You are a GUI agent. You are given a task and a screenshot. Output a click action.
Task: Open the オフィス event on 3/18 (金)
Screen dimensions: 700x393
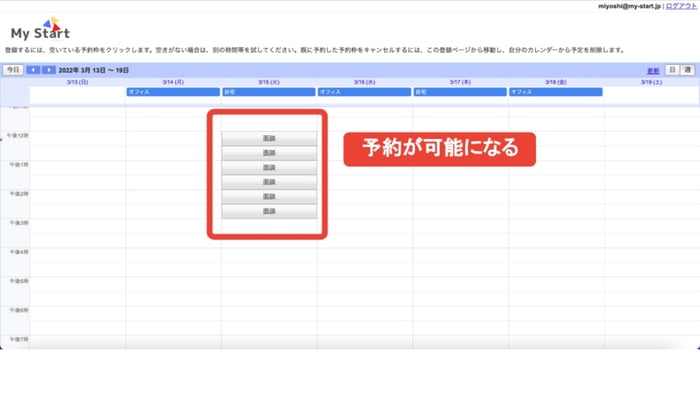click(556, 92)
